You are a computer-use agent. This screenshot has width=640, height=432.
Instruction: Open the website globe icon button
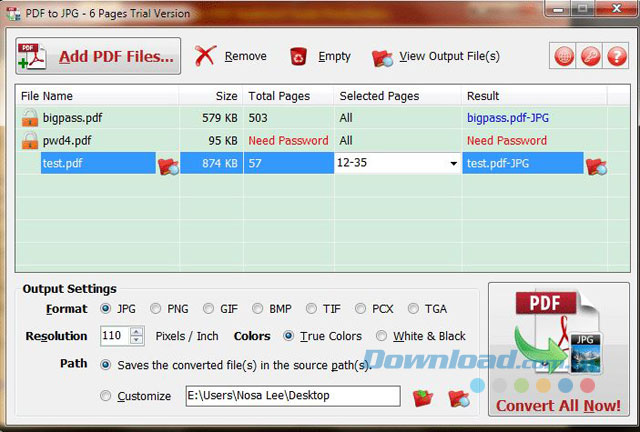point(563,56)
